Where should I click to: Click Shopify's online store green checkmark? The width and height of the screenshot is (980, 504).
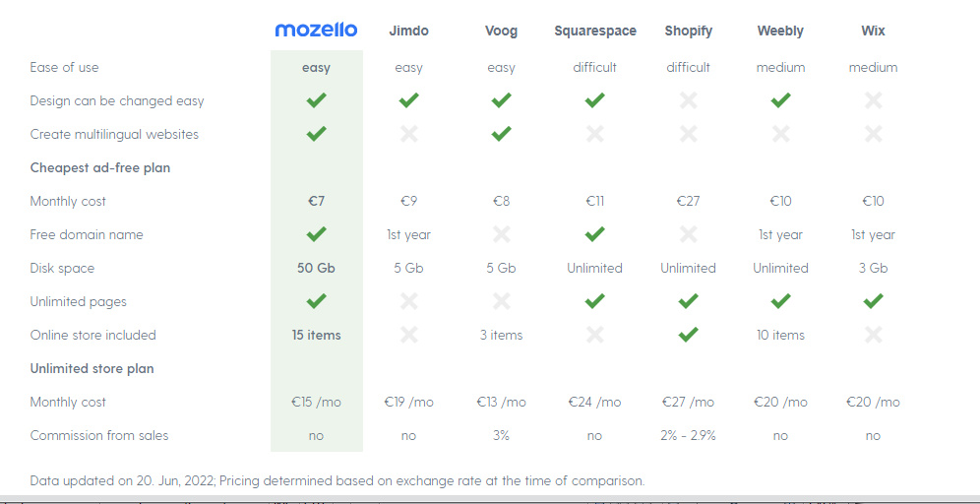coord(688,335)
